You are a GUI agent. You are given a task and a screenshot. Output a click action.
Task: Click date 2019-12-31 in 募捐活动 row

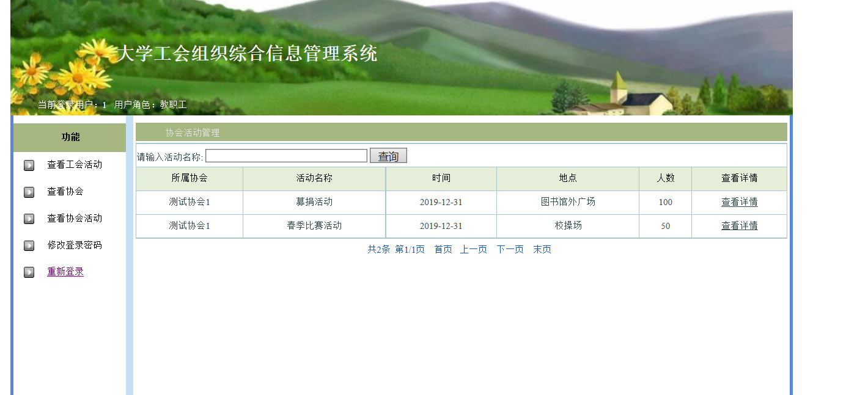point(441,202)
